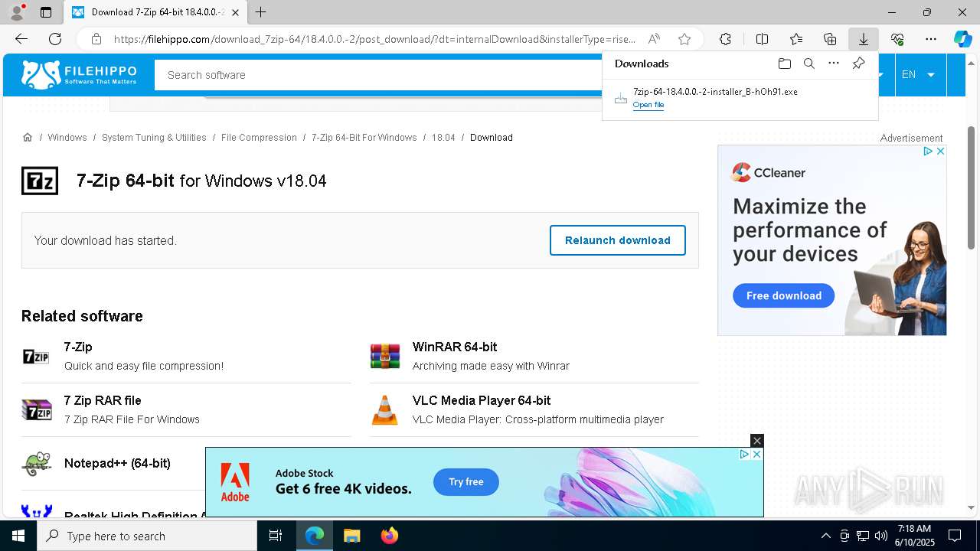Viewport: 980px width, 551px height.
Task: Open the Copilot sidebar icon
Action: [x=962, y=39]
